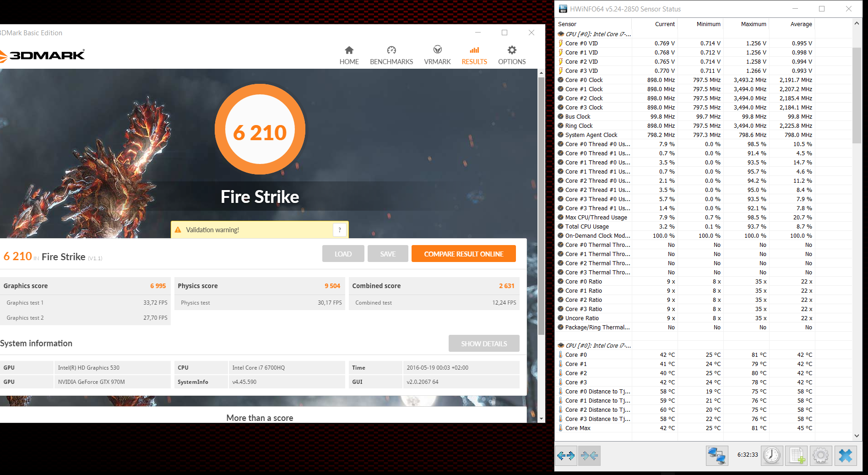Click the Sensor column header
Viewport: 868px width, 475px height.
pyautogui.click(x=593, y=24)
